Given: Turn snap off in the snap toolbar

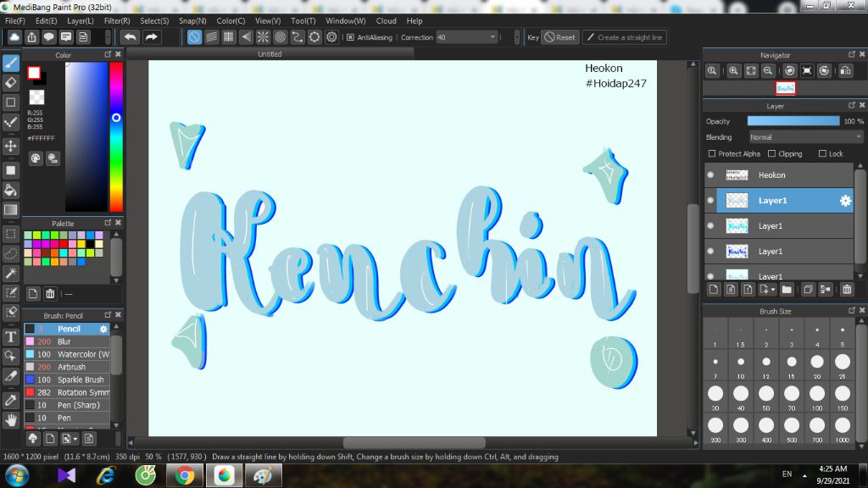Looking at the screenshot, I should tap(194, 37).
